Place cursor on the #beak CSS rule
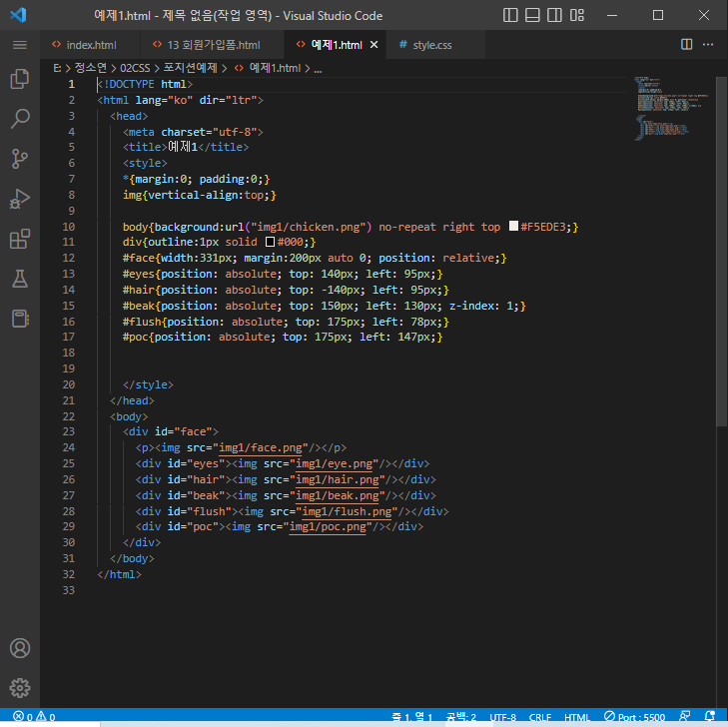This screenshot has height=727, width=728. pos(325,306)
